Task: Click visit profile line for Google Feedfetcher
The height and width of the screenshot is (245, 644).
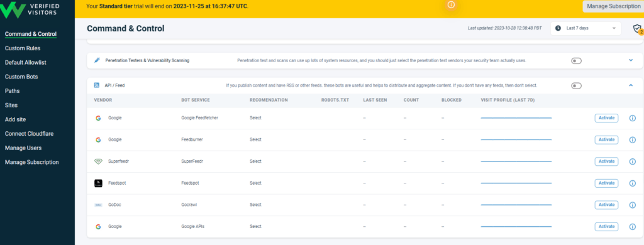Action: point(516,118)
